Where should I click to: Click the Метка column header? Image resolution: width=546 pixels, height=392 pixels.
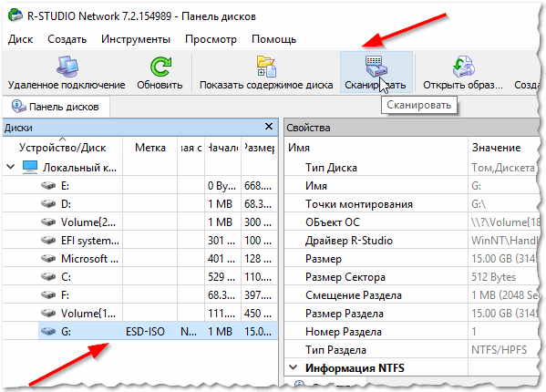click(150, 148)
